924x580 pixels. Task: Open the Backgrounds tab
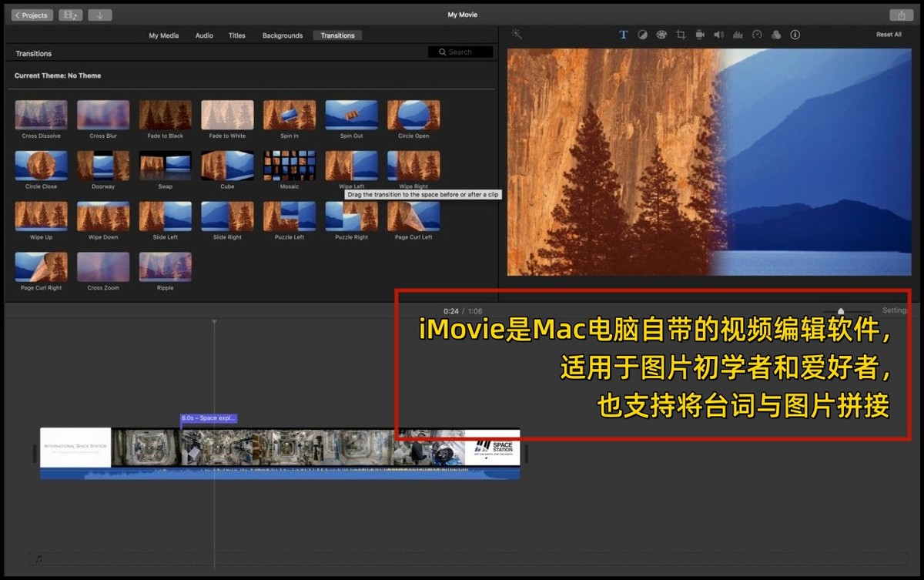click(283, 35)
